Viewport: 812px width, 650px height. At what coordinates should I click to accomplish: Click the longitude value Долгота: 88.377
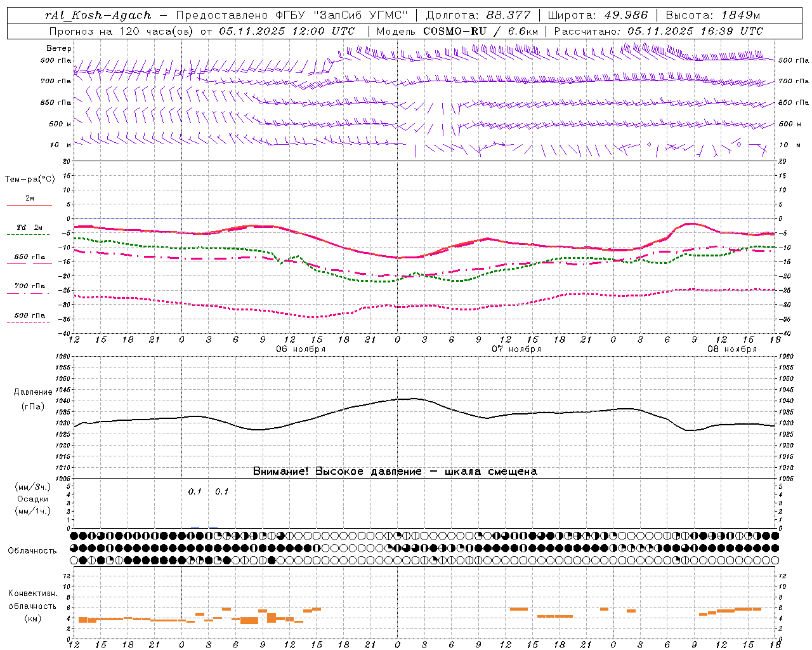click(x=478, y=16)
